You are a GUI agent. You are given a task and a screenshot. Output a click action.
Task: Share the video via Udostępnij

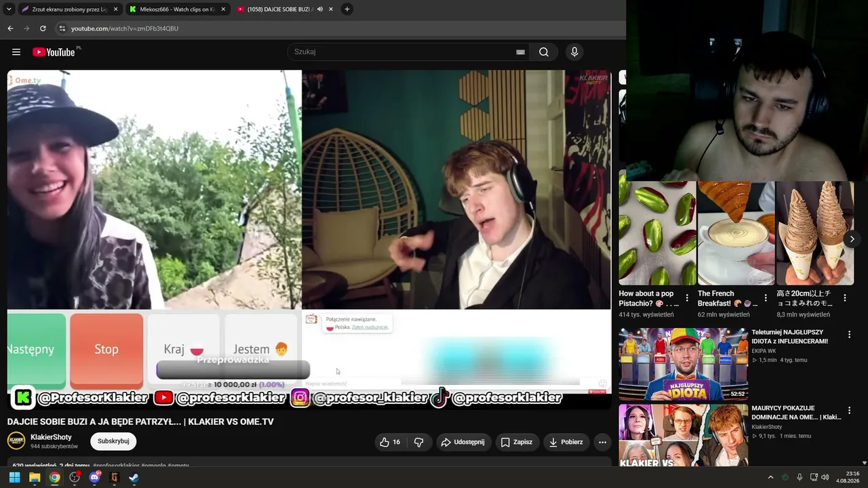(463, 442)
